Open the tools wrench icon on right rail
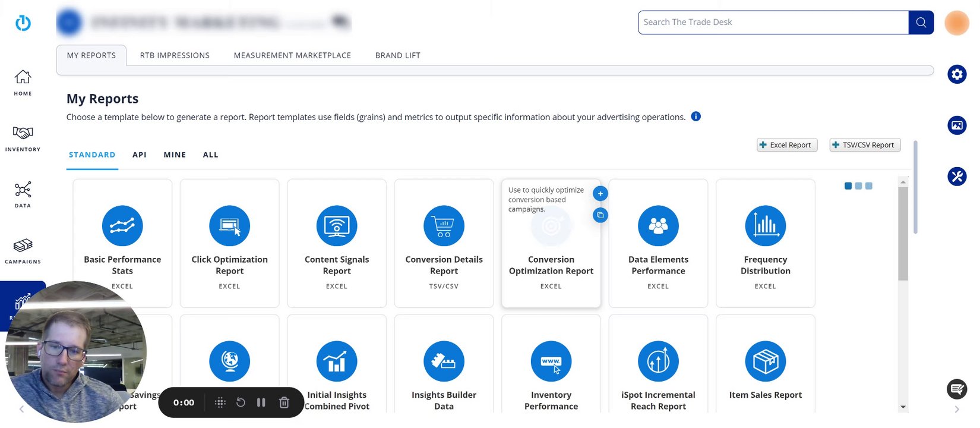The width and height of the screenshot is (980, 428). tap(956, 177)
